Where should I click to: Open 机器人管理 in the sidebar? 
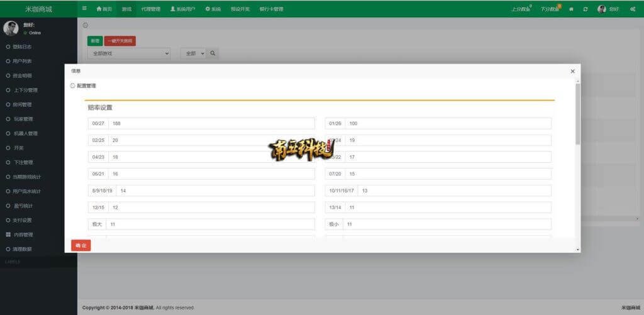click(x=26, y=133)
